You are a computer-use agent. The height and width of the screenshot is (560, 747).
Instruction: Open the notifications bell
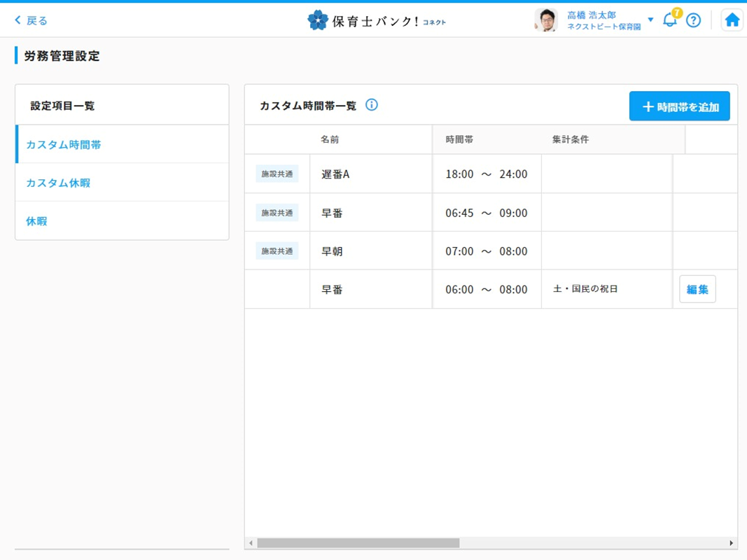[670, 20]
